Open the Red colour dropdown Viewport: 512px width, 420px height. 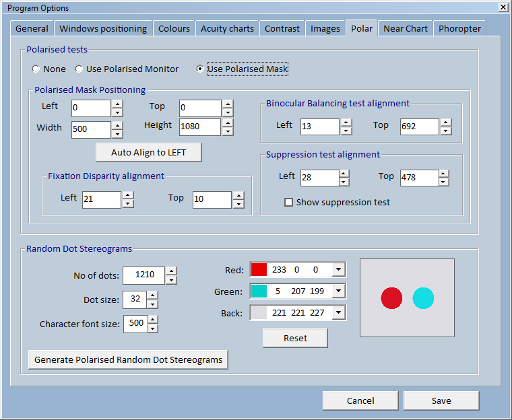click(339, 269)
